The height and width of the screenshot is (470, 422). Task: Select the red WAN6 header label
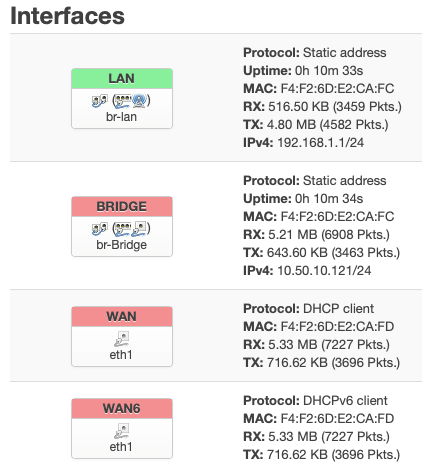click(122, 409)
